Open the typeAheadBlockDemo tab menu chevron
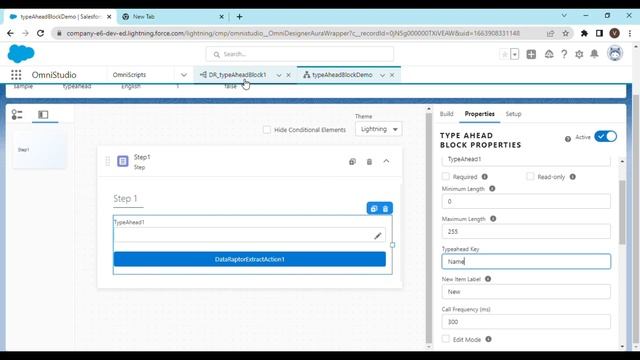Screen dimensions: 640x360 click(382, 75)
